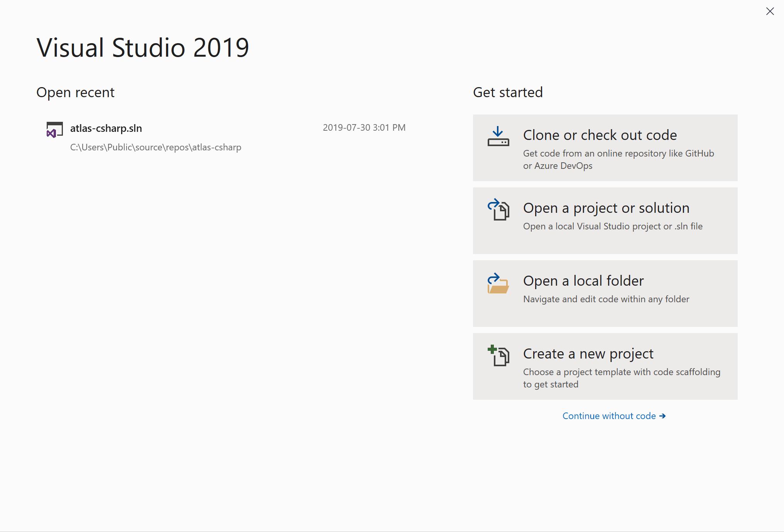Click the open project document icon
This screenshot has height=532, width=784.
(x=498, y=209)
